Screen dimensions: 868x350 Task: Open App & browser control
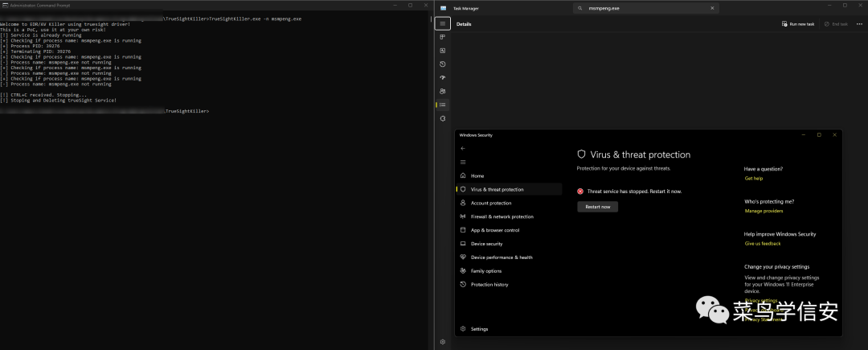[x=509, y=230]
